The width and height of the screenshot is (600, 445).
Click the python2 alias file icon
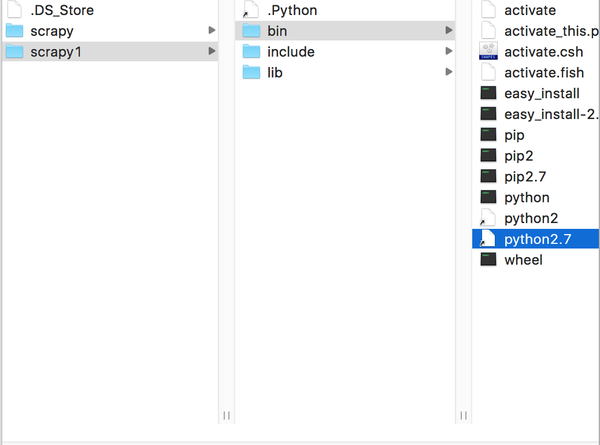[x=488, y=218]
